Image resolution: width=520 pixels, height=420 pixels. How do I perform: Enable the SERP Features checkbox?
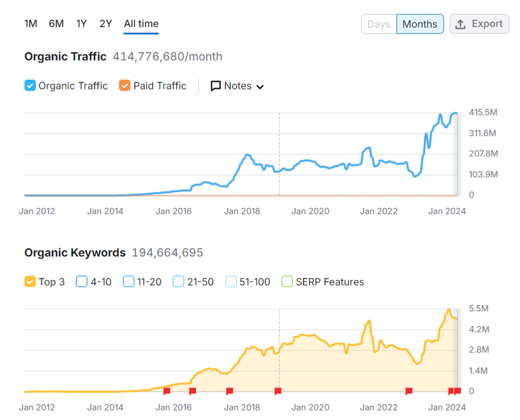(287, 282)
